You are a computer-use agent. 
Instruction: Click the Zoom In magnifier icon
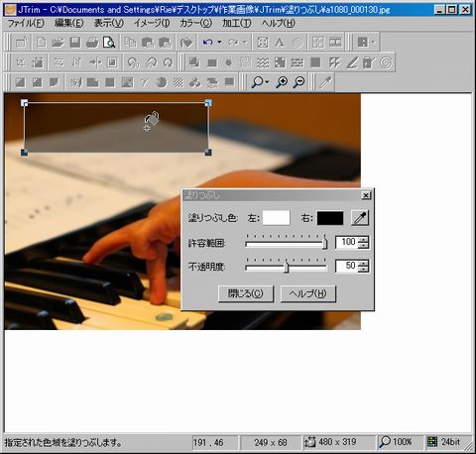point(282,82)
